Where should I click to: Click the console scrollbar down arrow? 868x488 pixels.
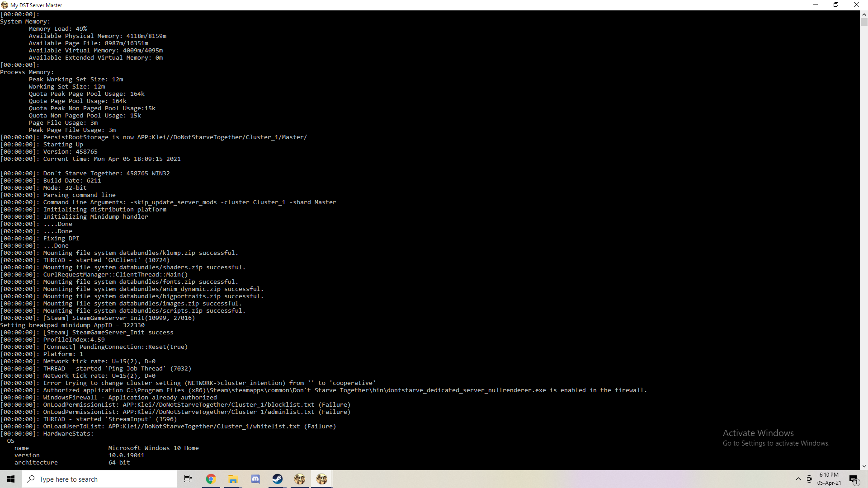tap(864, 466)
